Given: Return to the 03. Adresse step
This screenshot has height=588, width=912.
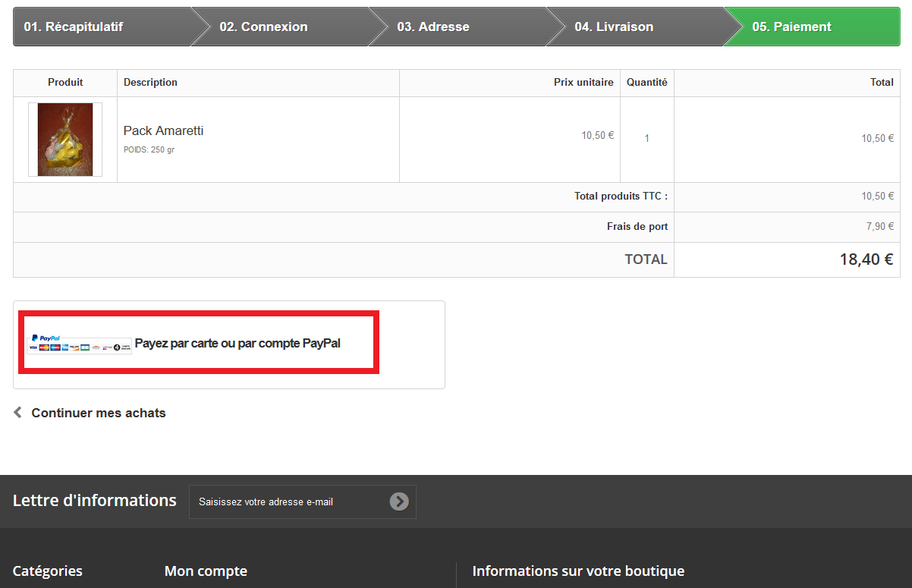Looking at the screenshot, I should coord(433,27).
